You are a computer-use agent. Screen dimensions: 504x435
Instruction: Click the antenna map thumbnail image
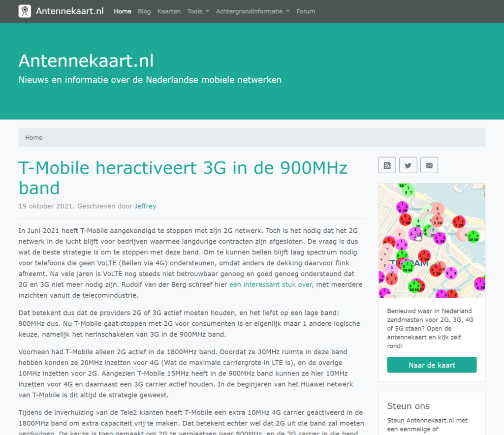[x=432, y=240]
